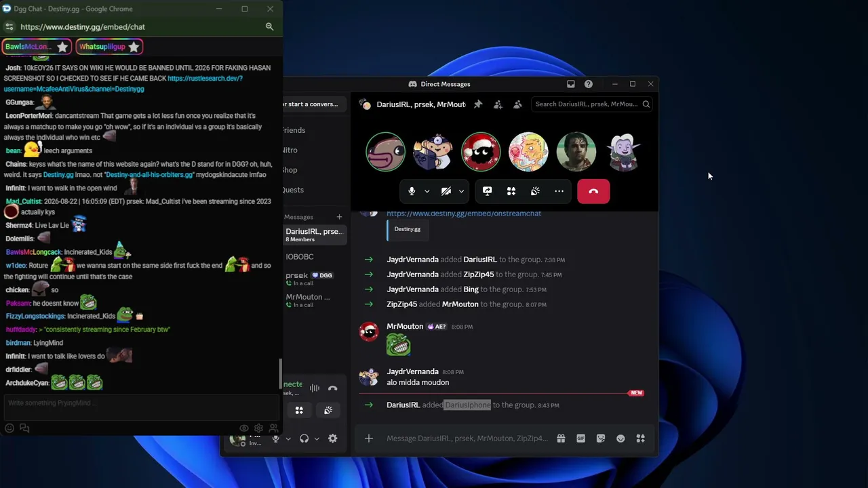Screen dimensions: 868x488
Task: Open the GIF picker
Action: click(580, 439)
